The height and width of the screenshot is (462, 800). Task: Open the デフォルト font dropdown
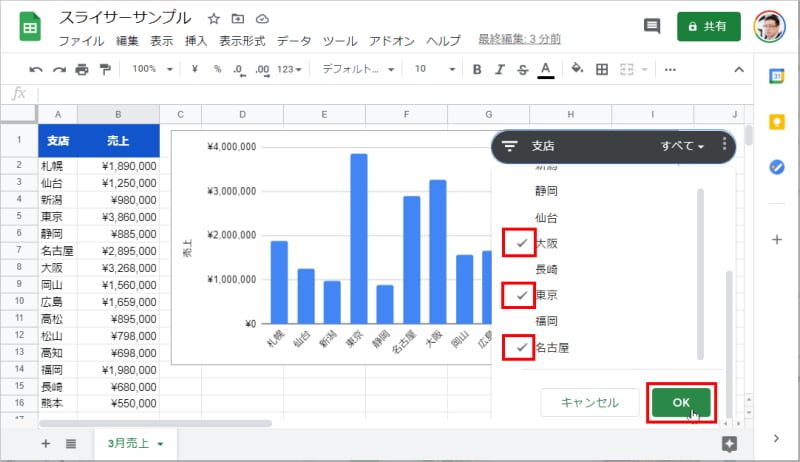(x=358, y=69)
